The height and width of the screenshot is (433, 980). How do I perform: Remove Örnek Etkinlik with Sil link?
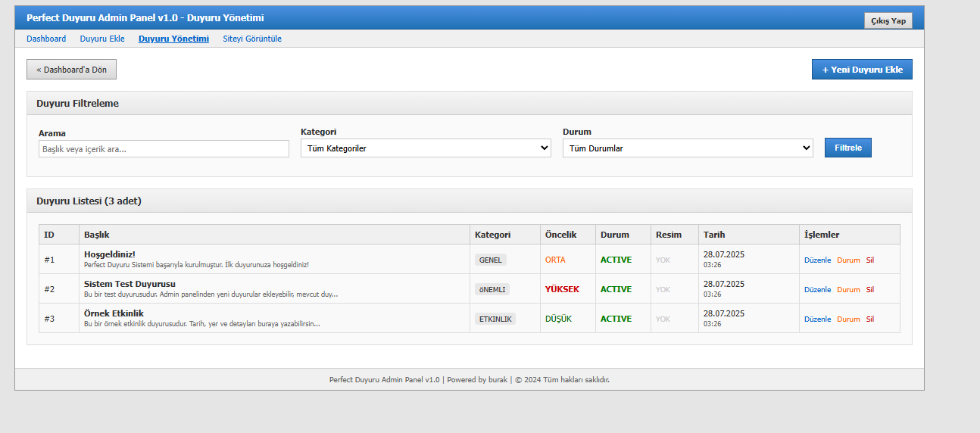click(x=870, y=319)
